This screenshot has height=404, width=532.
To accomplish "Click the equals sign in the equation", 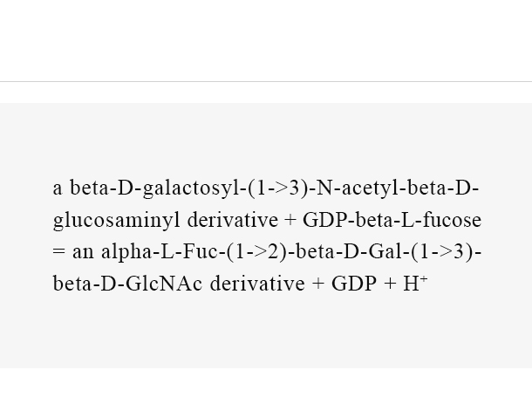I will coord(58,252).
